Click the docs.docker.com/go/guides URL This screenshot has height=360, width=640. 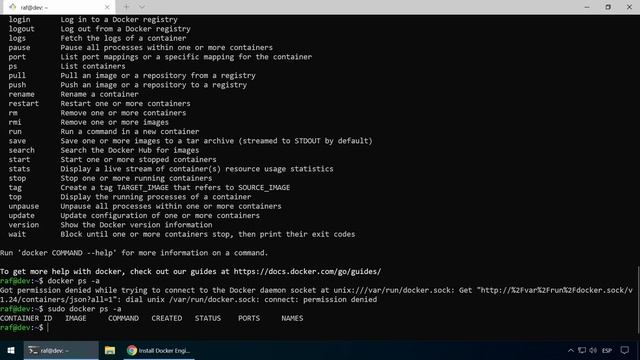point(307,271)
